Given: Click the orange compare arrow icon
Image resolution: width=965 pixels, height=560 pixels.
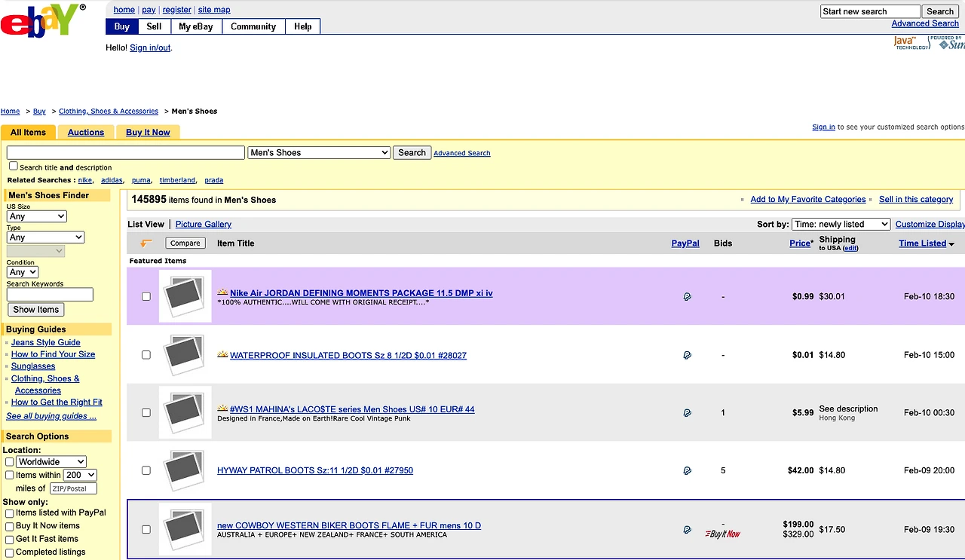Looking at the screenshot, I should [x=146, y=243].
